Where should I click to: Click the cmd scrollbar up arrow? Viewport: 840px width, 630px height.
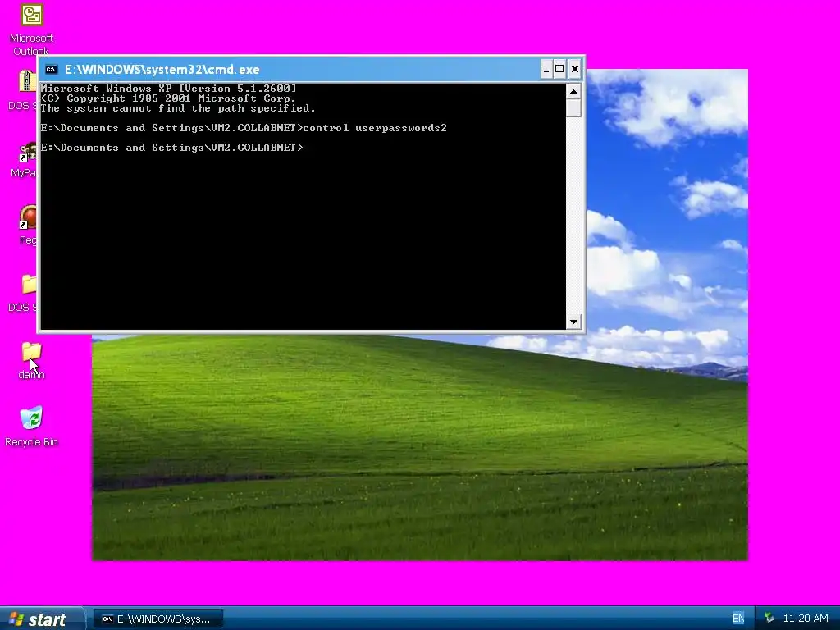[x=573, y=92]
